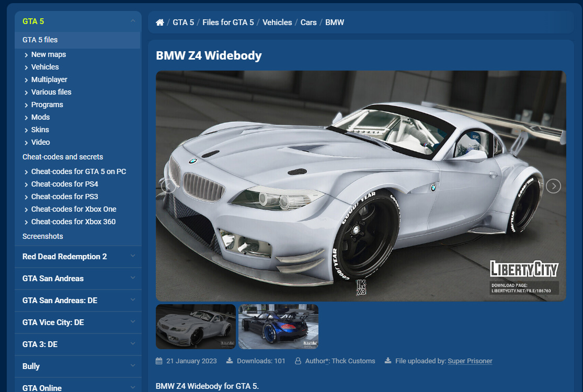The width and height of the screenshot is (583, 392).
Task: Collapse the GTA 5 section chevron
Action: 133,21
